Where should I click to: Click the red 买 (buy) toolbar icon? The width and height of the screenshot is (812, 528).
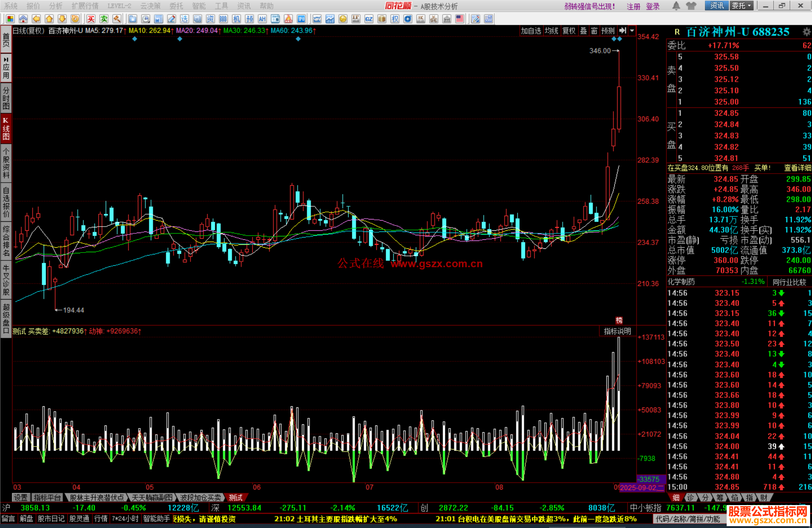(91, 19)
